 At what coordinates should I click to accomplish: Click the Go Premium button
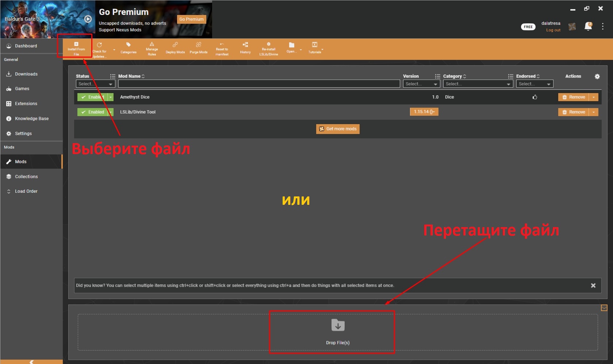coord(191,19)
